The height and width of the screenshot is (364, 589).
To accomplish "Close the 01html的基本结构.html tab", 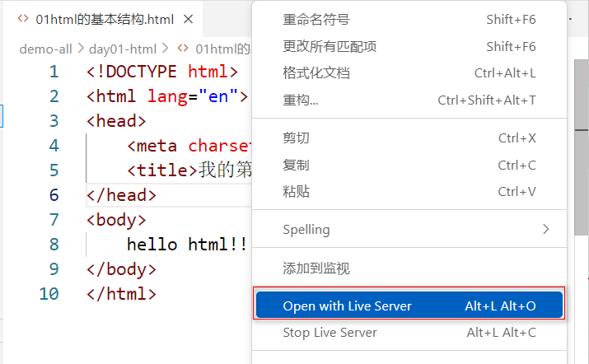I will click(x=189, y=18).
